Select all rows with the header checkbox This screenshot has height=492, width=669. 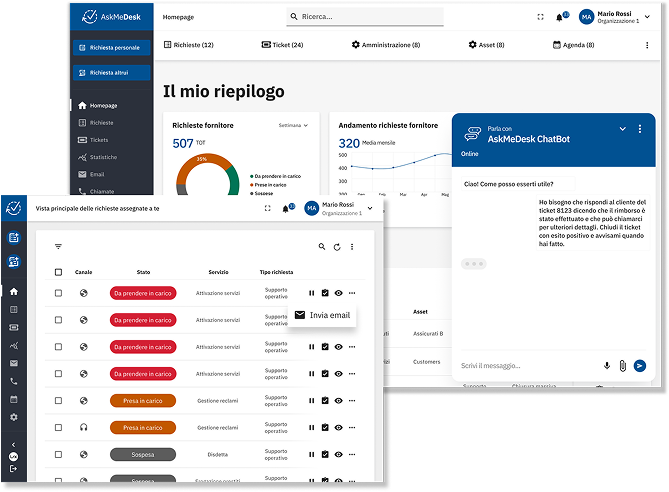[58, 272]
